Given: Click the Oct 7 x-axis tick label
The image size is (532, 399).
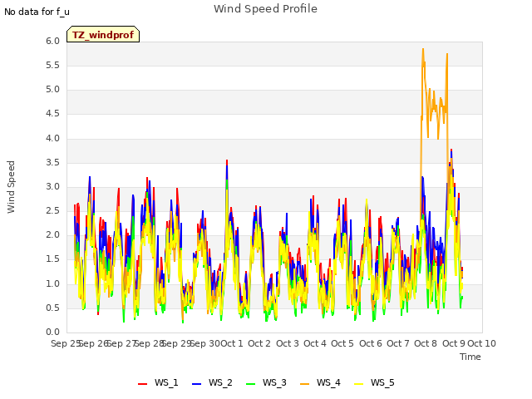Looking at the screenshot, I should tap(398, 343).
